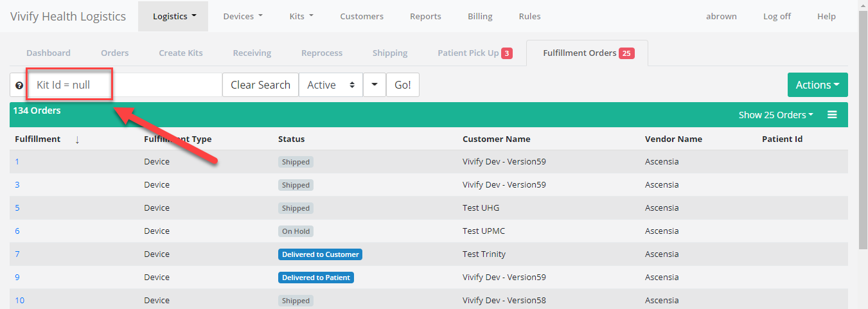Open the Billing page in navbar
This screenshot has height=309, width=868.
point(480,16)
